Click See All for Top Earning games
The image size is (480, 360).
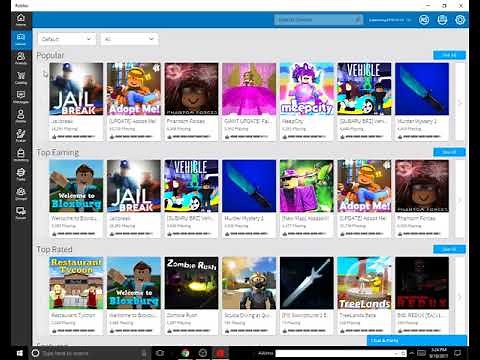coord(449,152)
